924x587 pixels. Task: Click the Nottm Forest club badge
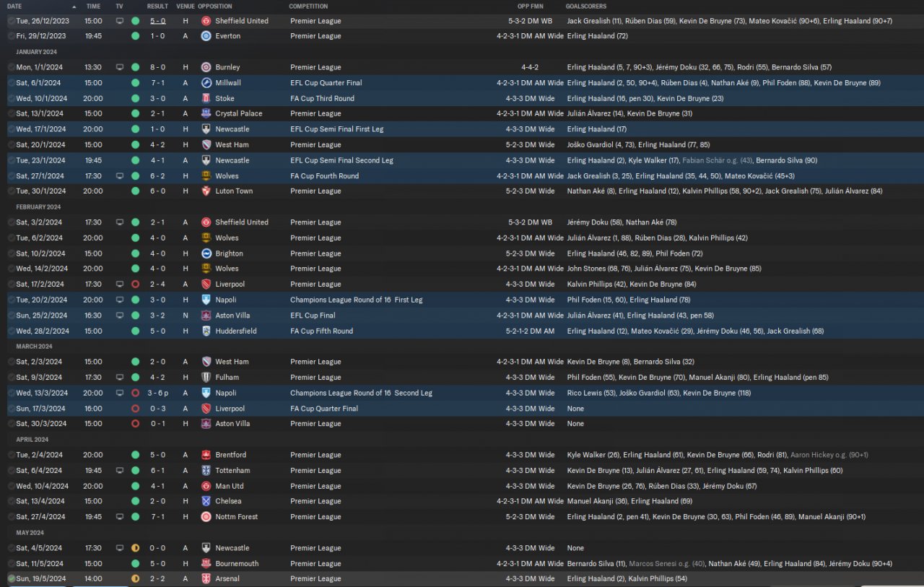(x=206, y=517)
